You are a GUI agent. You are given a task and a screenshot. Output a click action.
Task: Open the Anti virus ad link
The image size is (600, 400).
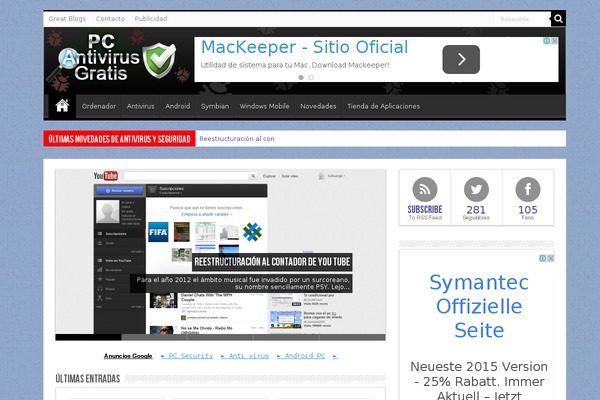pyautogui.click(x=245, y=356)
